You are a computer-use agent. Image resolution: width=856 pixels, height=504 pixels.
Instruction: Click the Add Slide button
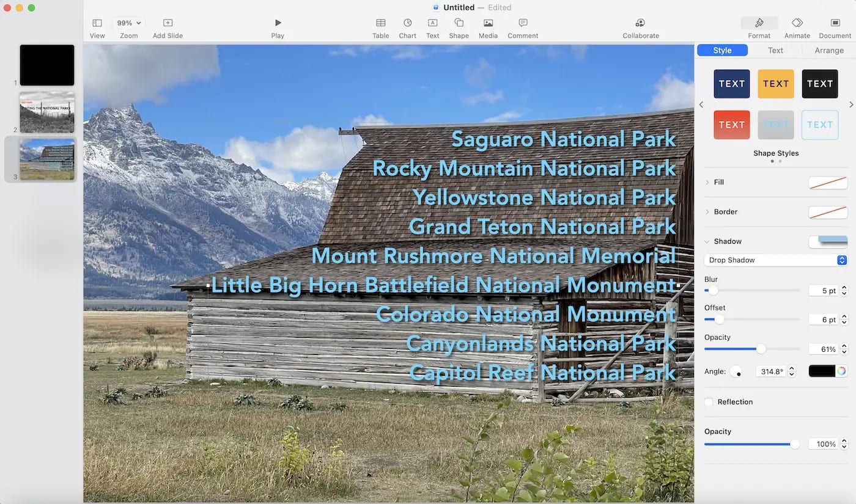[x=168, y=26]
